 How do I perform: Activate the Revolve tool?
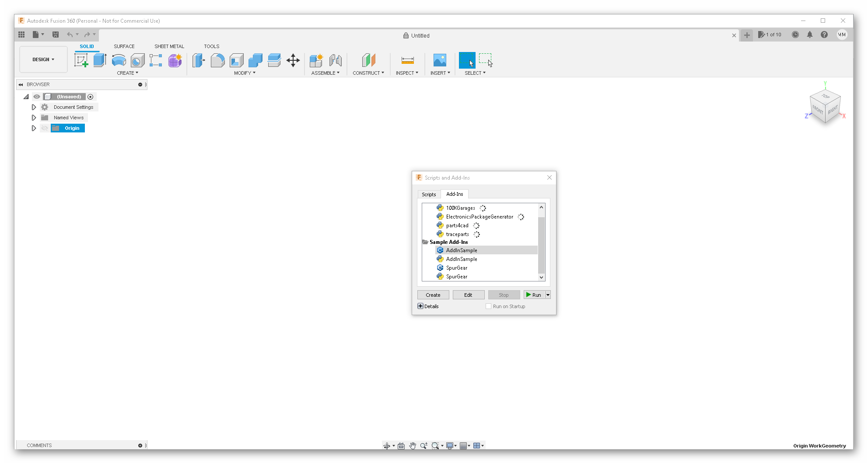(119, 60)
